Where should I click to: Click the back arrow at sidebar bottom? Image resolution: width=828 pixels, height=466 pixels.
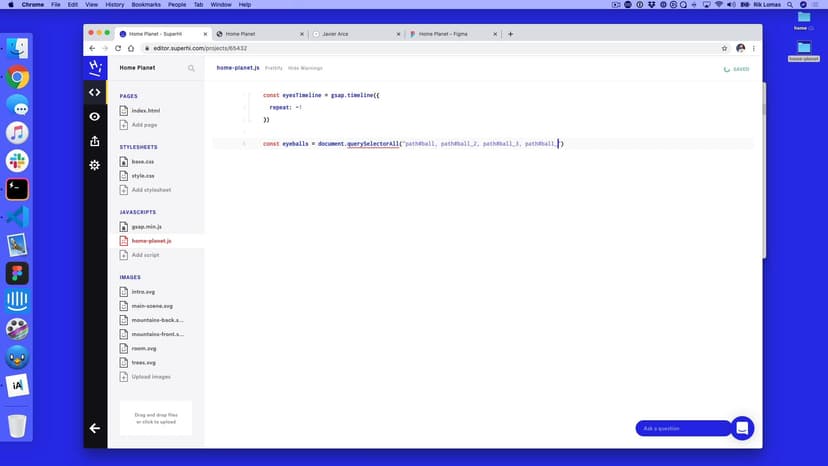click(x=95, y=428)
